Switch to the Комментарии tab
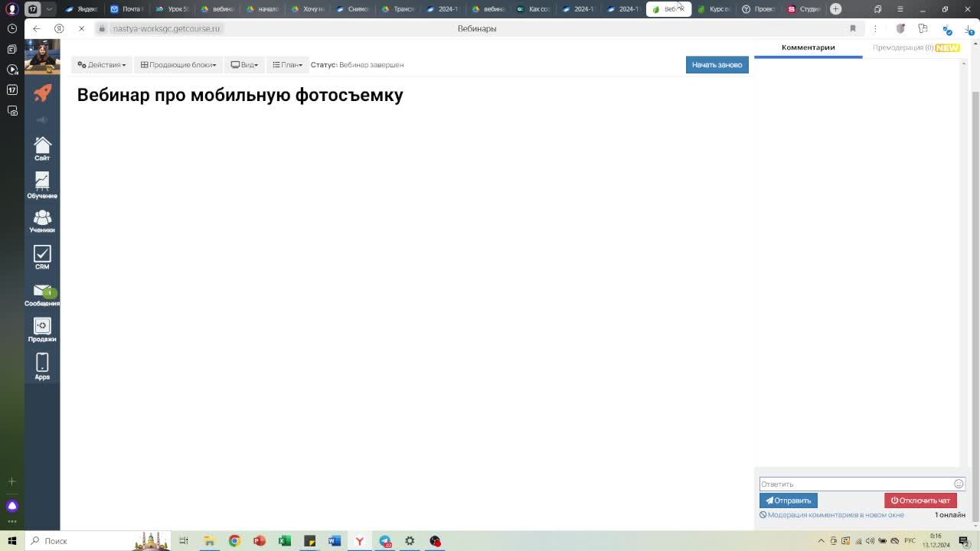 pyautogui.click(x=808, y=47)
